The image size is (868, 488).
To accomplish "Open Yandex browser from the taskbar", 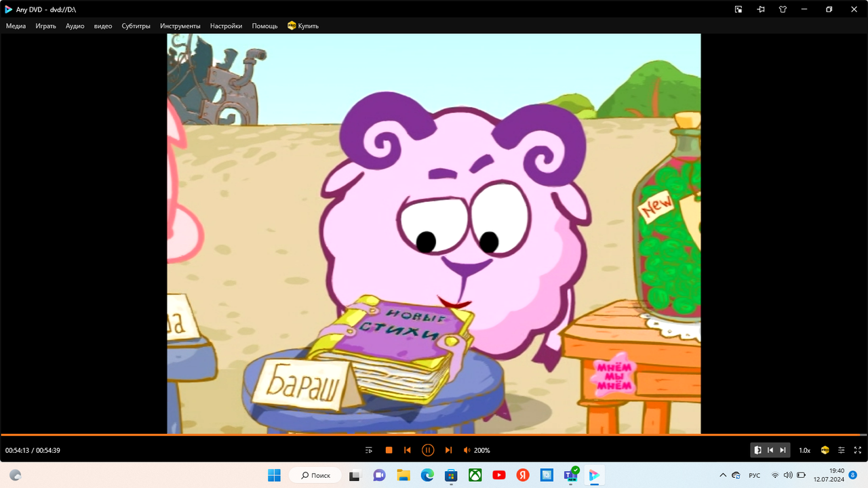I will pos(523,475).
